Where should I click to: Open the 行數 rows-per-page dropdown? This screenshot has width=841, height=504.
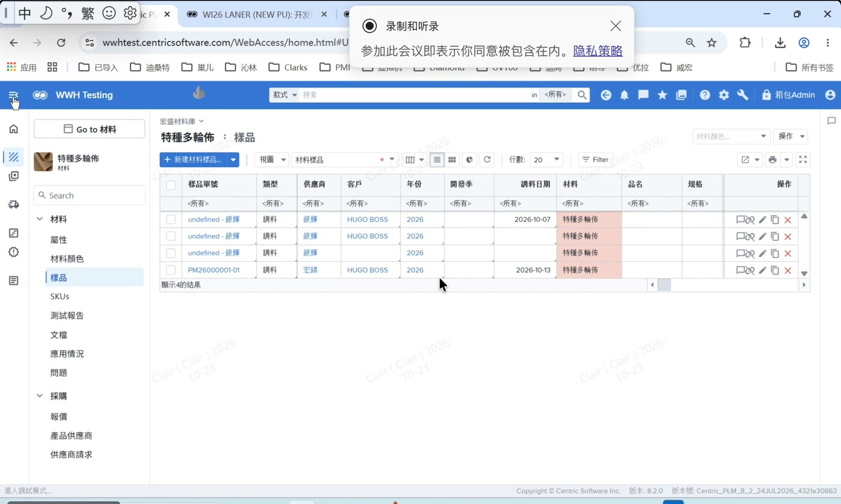click(x=547, y=160)
